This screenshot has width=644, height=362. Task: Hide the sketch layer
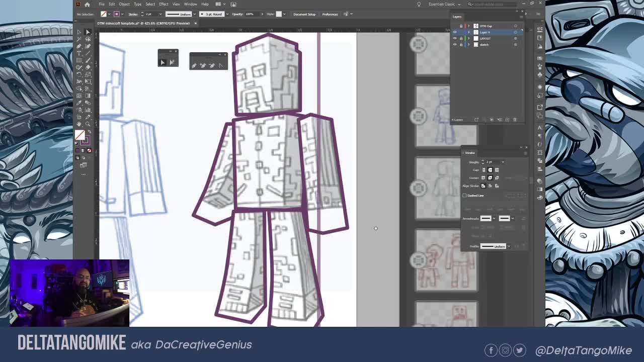coord(454,44)
